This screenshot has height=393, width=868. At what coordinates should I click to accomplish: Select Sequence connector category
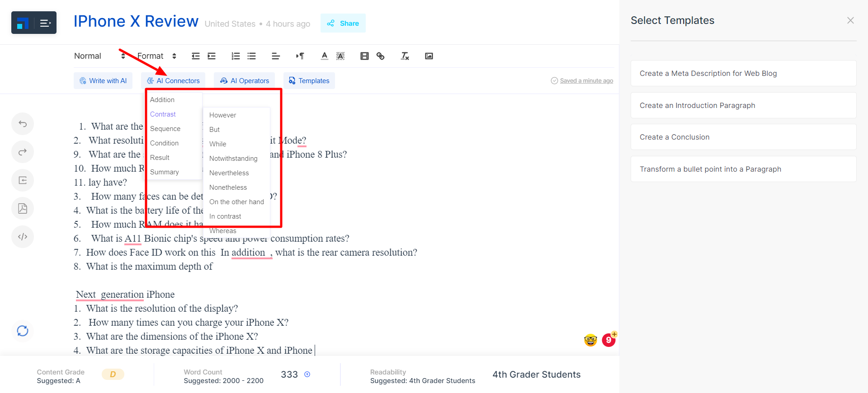165,129
